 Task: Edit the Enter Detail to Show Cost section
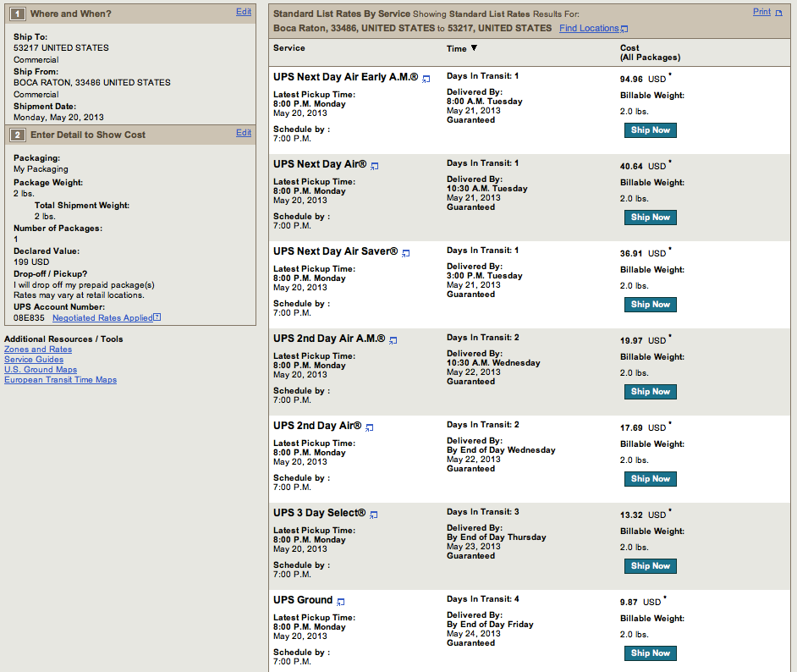[244, 133]
